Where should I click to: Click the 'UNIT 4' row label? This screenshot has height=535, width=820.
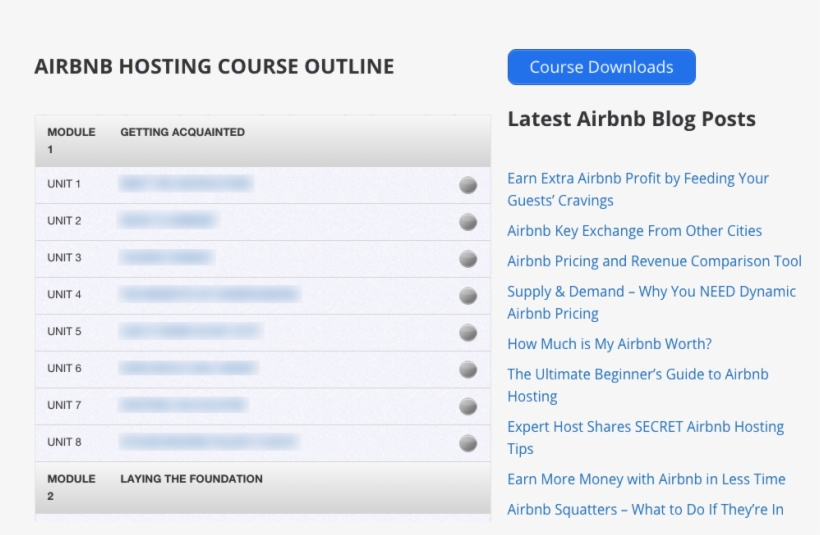(x=64, y=294)
